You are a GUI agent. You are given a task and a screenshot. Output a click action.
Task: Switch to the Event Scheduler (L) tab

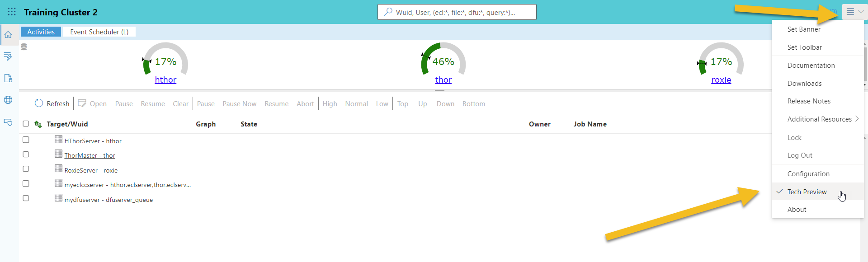(99, 32)
